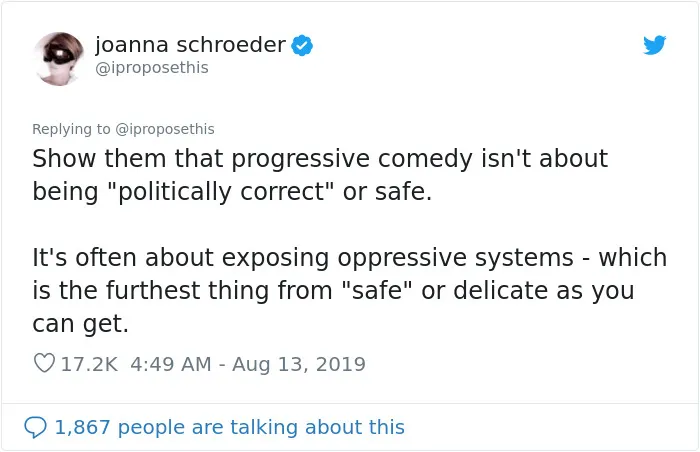The width and height of the screenshot is (700, 452).
Task: Click the paragraph about exposing oppressive systems
Action: tap(350, 290)
